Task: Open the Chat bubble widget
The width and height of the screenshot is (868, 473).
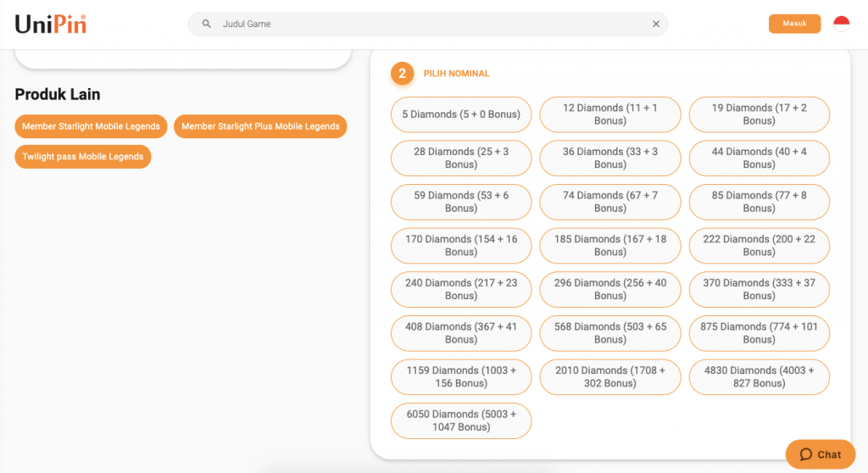Action: [x=820, y=454]
